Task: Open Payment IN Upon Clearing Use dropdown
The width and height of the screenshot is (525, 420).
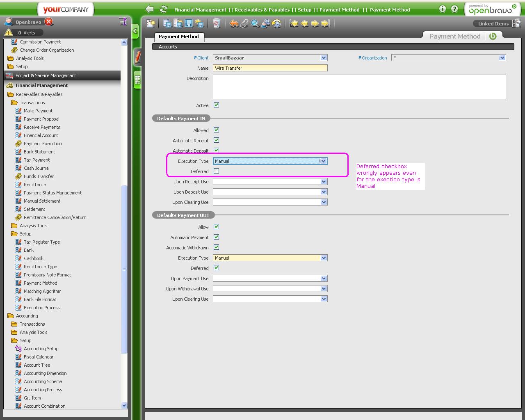Action: click(x=324, y=202)
